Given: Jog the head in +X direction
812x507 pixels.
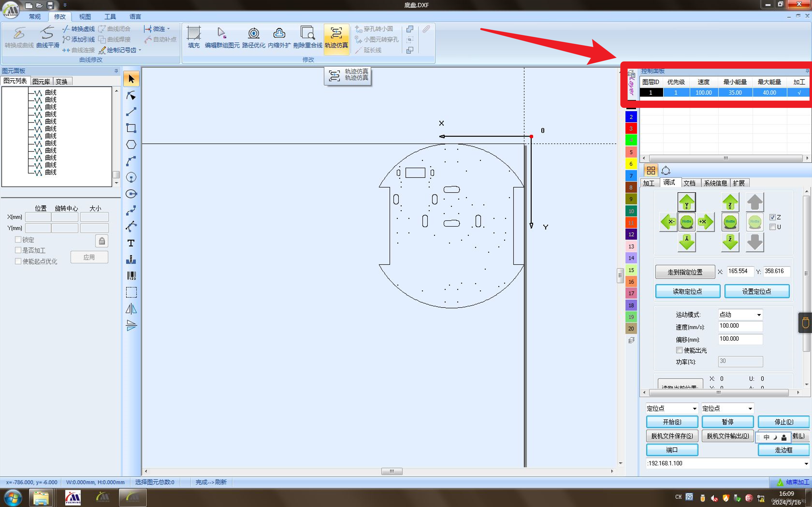Looking at the screenshot, I should click(x=705, y=222).
